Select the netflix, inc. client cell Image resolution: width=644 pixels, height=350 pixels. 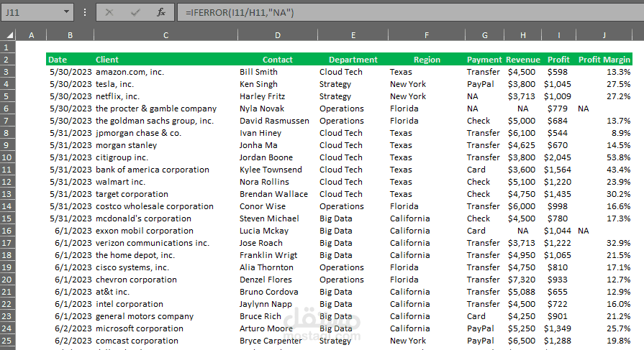166,96
